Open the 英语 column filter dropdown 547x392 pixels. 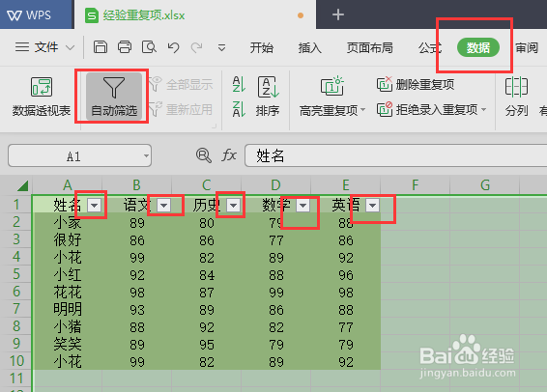tap(372, 206)
